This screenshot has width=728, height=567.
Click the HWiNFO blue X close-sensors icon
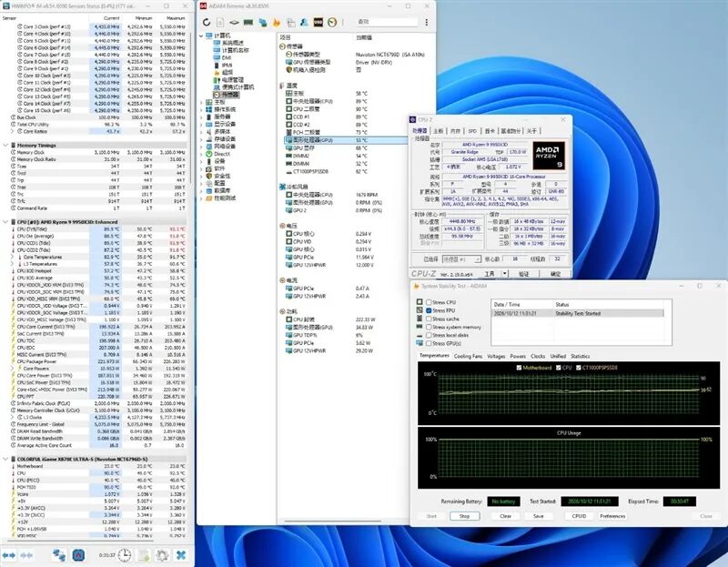pyautogui.click(x=181, y=555)
